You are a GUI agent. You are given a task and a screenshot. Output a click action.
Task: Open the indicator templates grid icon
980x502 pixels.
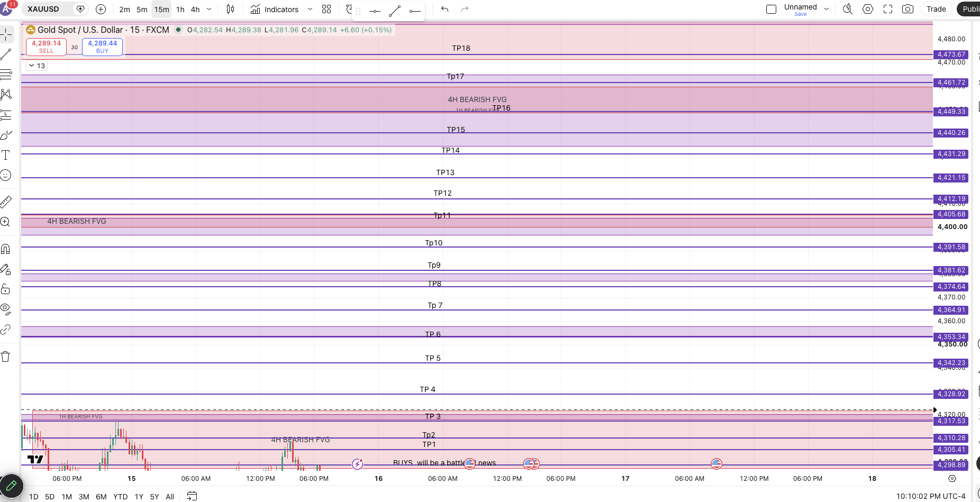(326, 9)
